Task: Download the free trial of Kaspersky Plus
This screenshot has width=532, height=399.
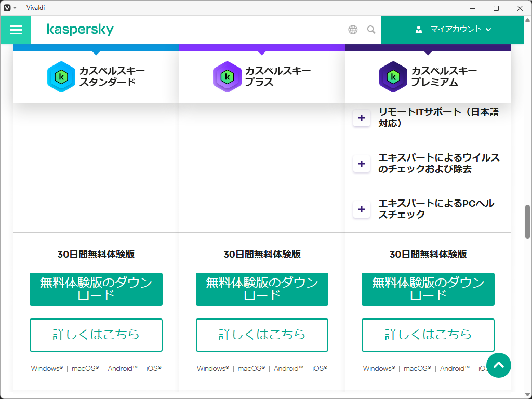Action: (x=262, y=289)
